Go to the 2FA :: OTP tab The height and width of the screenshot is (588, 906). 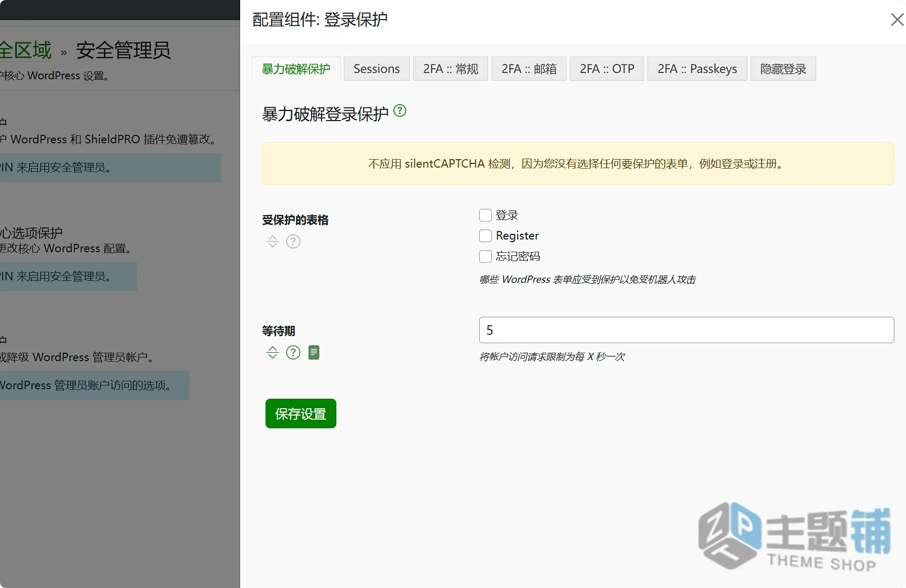pyautogui.click(x=607, y=69)
